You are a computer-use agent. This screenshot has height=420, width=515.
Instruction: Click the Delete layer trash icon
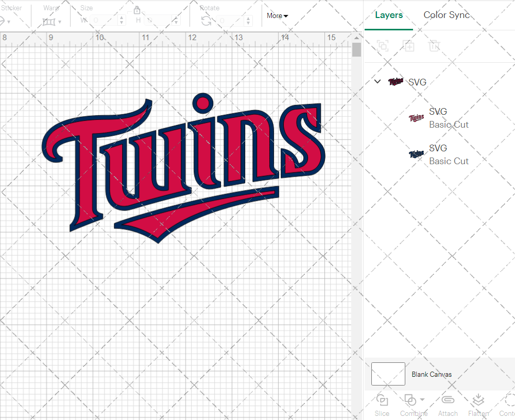tap(434, 46)
